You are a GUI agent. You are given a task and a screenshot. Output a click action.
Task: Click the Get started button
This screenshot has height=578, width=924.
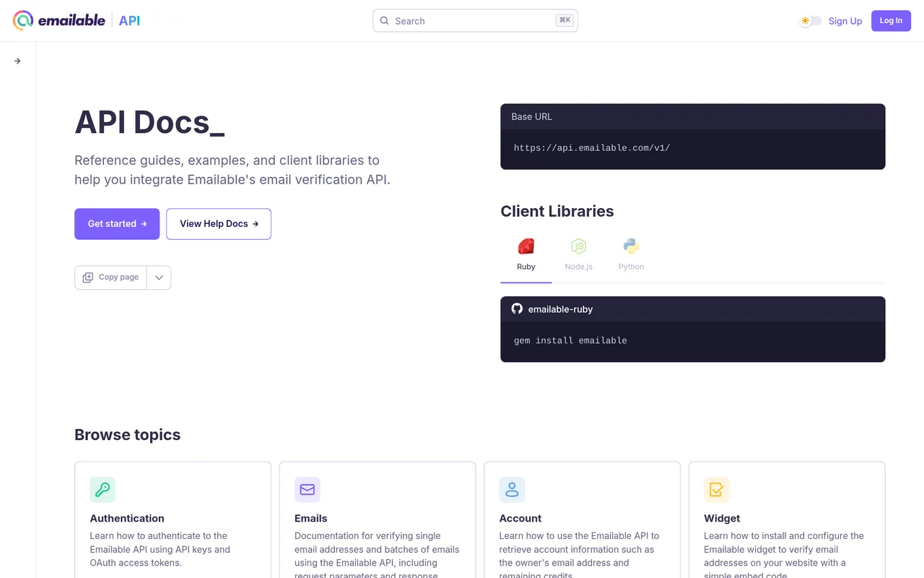pos(117,224)
